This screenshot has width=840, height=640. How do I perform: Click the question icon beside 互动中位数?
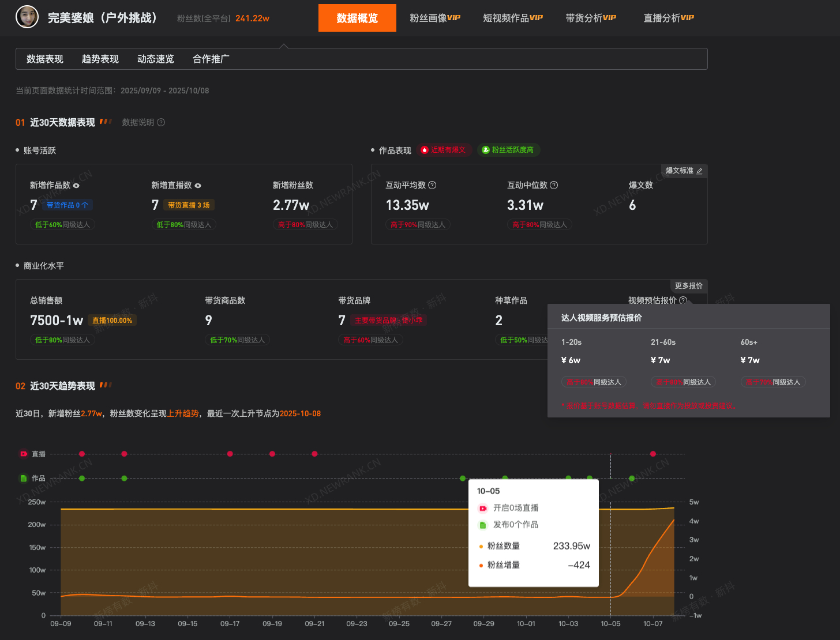[554, 185]
